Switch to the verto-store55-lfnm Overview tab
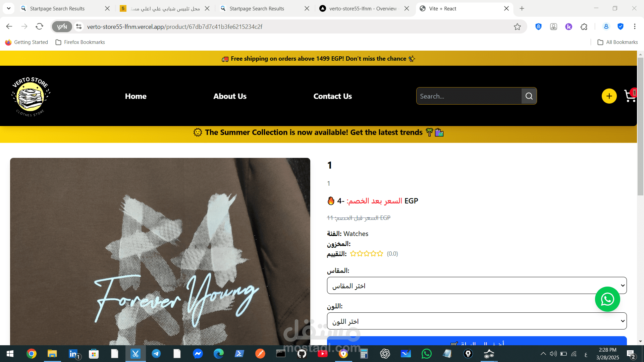This screenshot has height=362, width=644. pos(364,8)
